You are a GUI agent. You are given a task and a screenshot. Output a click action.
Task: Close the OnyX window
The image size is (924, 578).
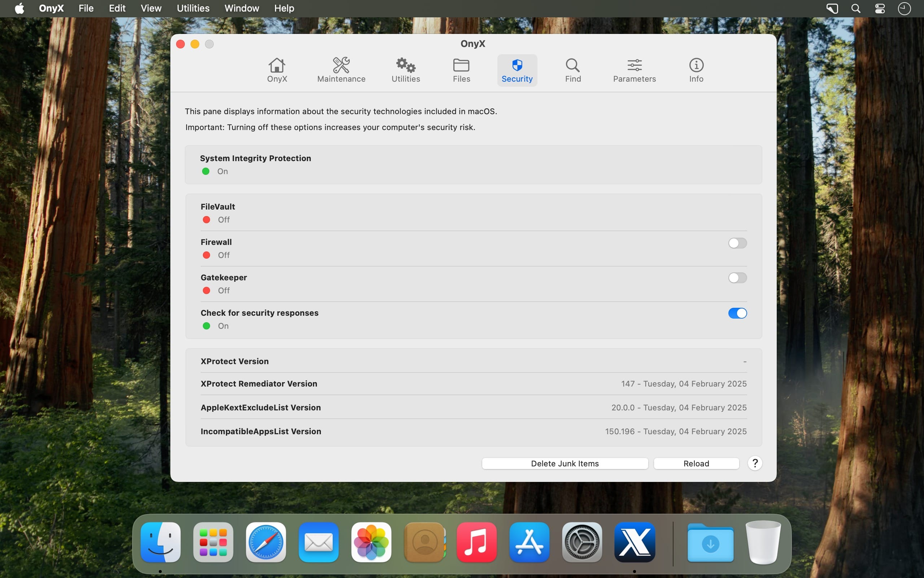pyautogui.click(x=180, y=44)
